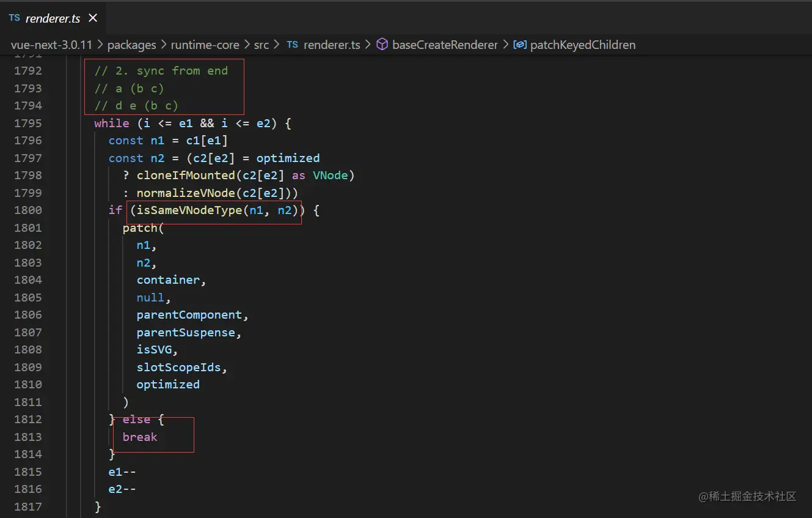Click line number 1800 in gutter
Screen dimensions: 812x518
click(x=28, y=210)
